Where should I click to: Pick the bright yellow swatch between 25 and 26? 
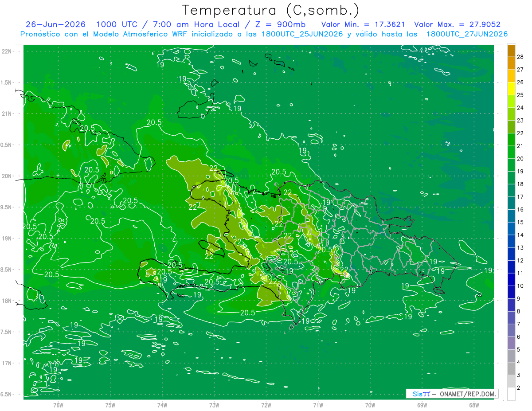(x=511, y=89)
